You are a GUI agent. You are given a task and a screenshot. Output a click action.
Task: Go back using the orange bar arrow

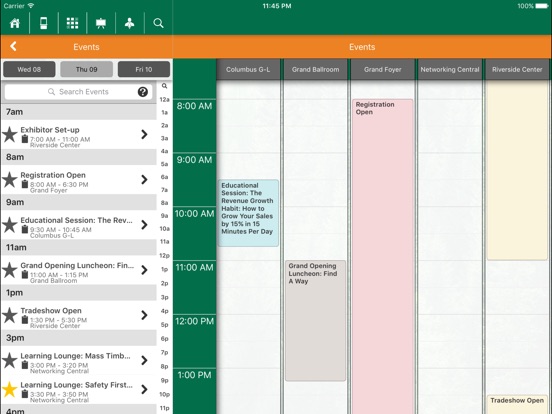(13, 46)
